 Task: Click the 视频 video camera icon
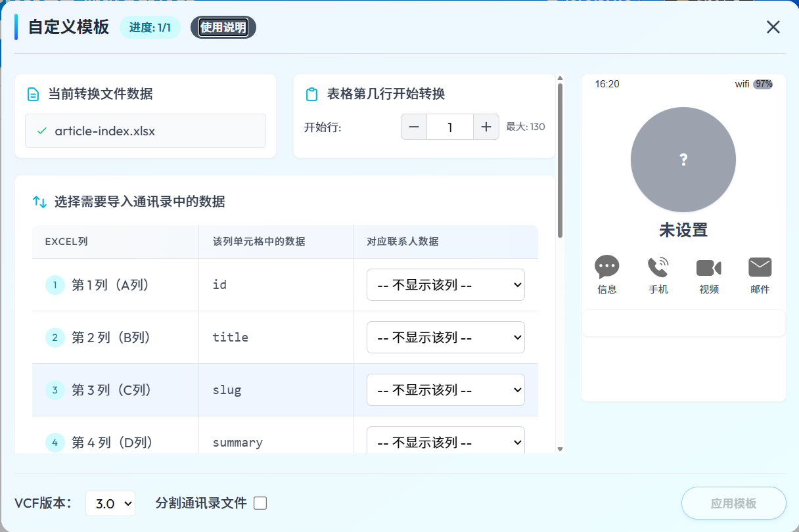click(x=709, y=267)
